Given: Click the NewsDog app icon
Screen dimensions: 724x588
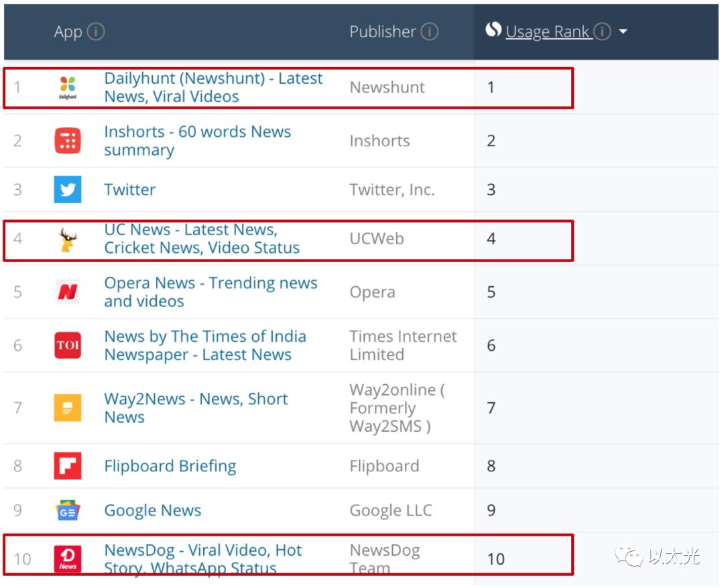Looking at the screenshot, I should tap(68, 559).
